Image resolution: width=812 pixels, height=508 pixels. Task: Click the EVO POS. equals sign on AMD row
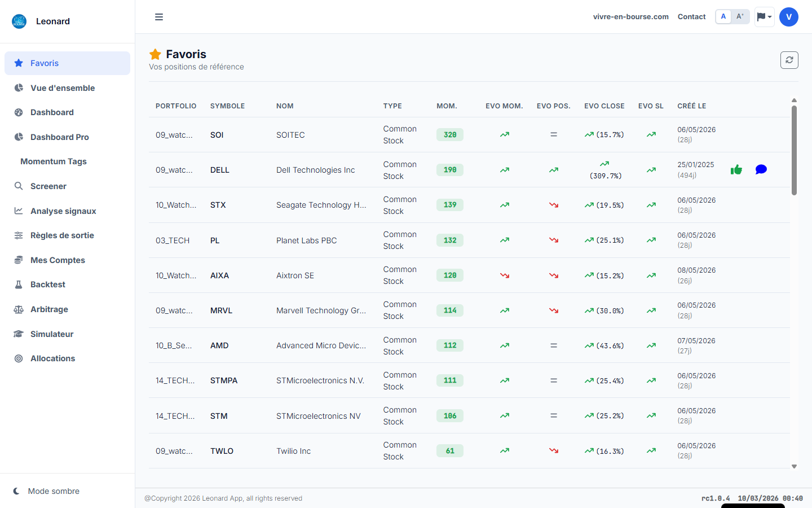click(x=554, y=345)
